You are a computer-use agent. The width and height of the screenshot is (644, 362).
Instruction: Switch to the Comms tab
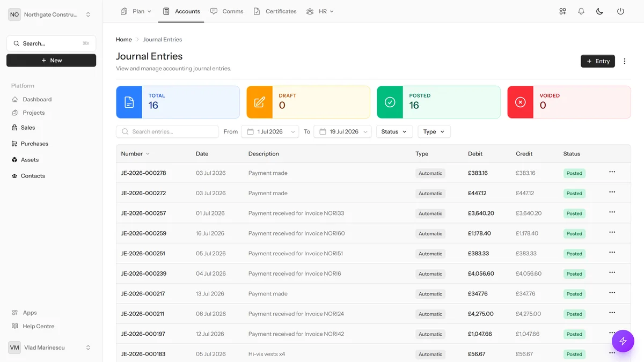pos(226,11)
